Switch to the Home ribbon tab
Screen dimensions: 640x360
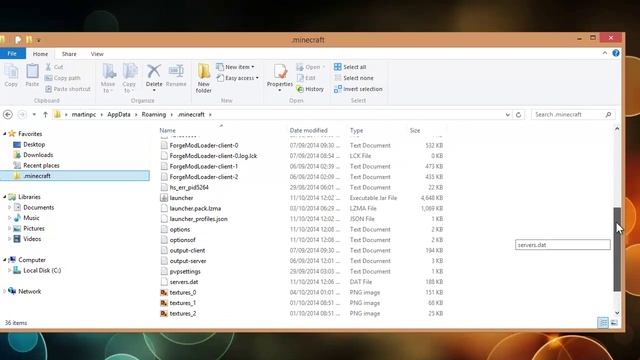tap(40, 54)
